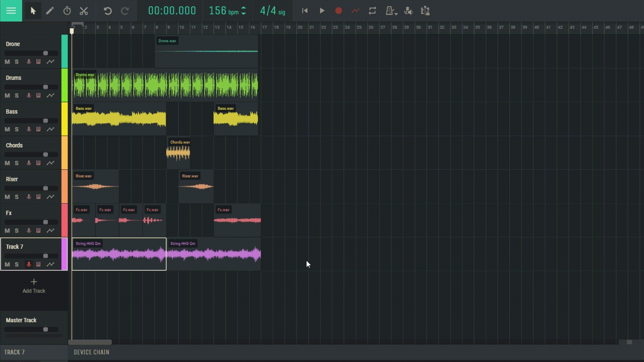This screenshot has height=362, width=644.
Task: Click the red Record button
Action: click(338, 11)
